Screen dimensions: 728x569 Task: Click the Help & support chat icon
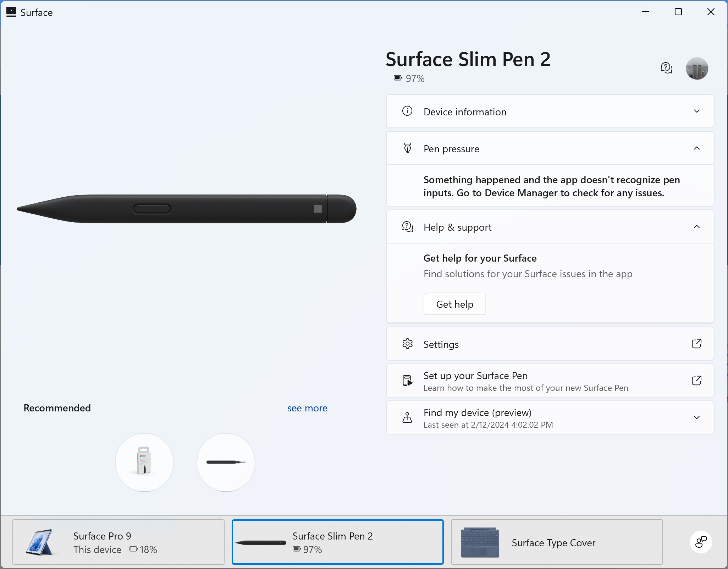(x=407, y=226)
